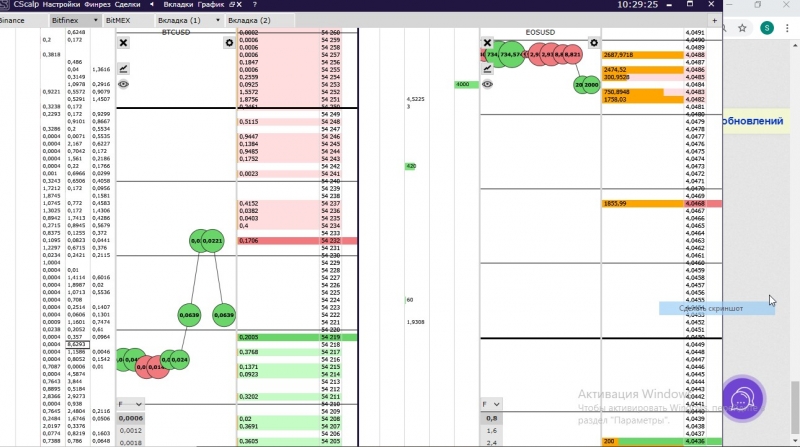The height and width of the screenshot is (447, 800).
Task: Click the CScalp logo icon
Action: pyautogui.click(x=5, y=5)
